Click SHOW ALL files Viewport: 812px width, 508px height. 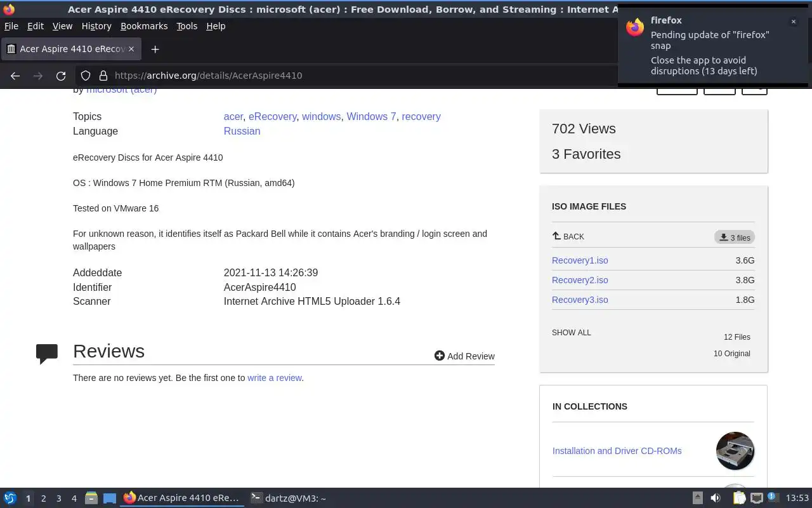571,333
